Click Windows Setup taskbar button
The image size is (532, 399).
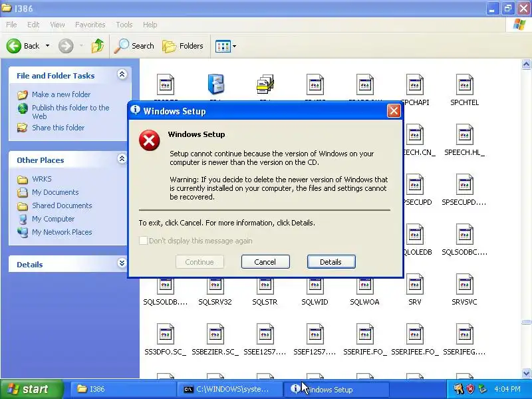tap(336, 389)
